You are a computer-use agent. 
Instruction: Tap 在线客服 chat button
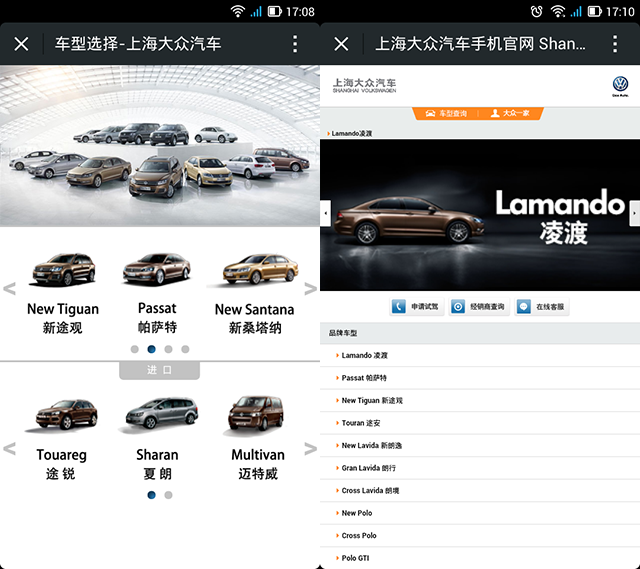tap(542, 307)
